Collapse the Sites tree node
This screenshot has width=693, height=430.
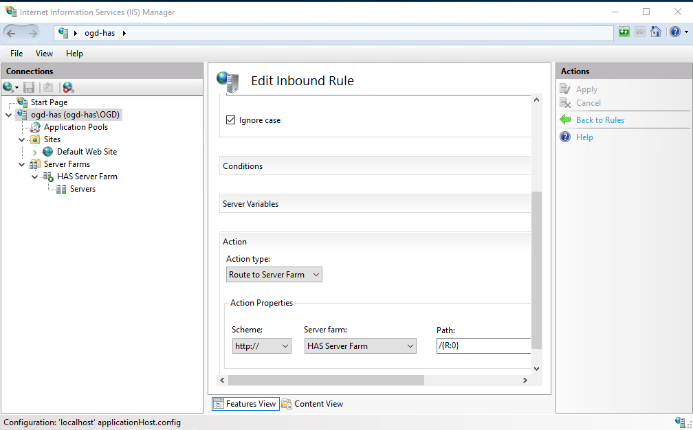click(x=22, y=140)
